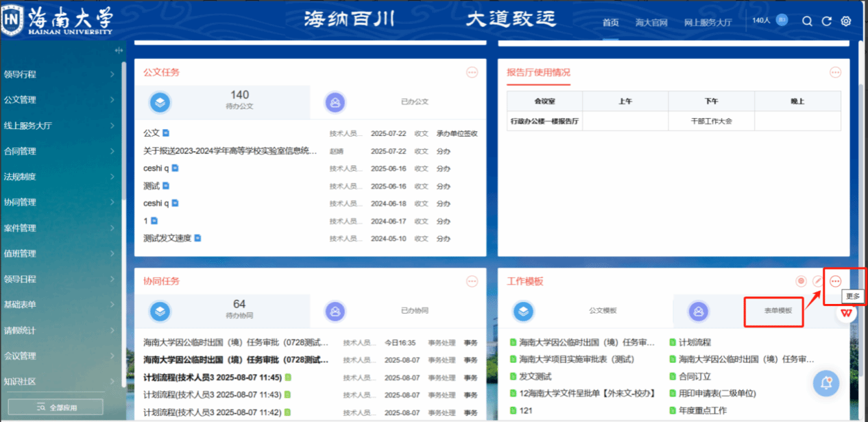This screenshot has width=868, height=422.
Task: Open 海大官网 in the top navigation
Action: pyautogui.click(x=651, y=23)
